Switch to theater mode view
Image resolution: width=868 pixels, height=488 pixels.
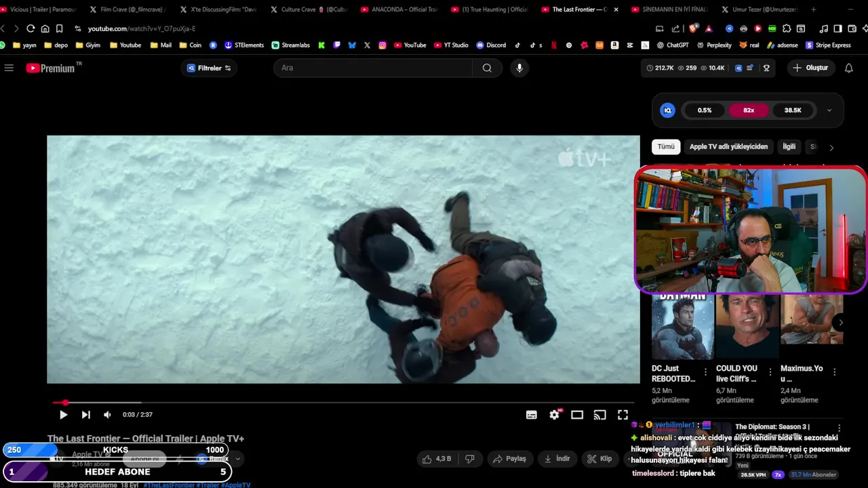click(x=577, y=415)
